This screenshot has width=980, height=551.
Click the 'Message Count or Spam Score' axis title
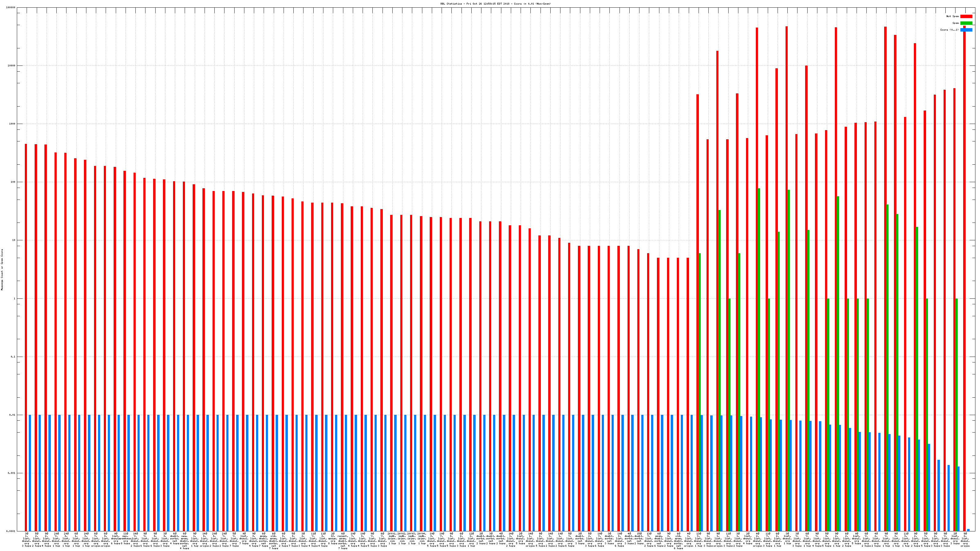pos(2,270)
